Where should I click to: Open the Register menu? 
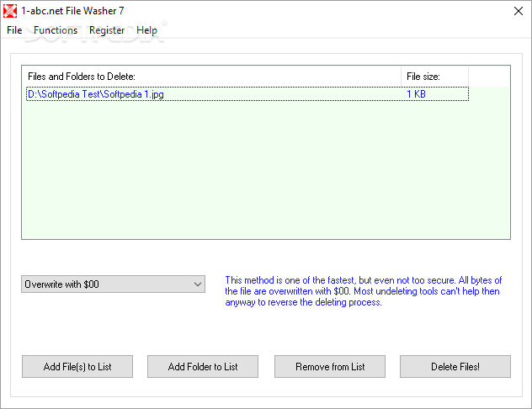pyautogui.click(x=107, y=30)
